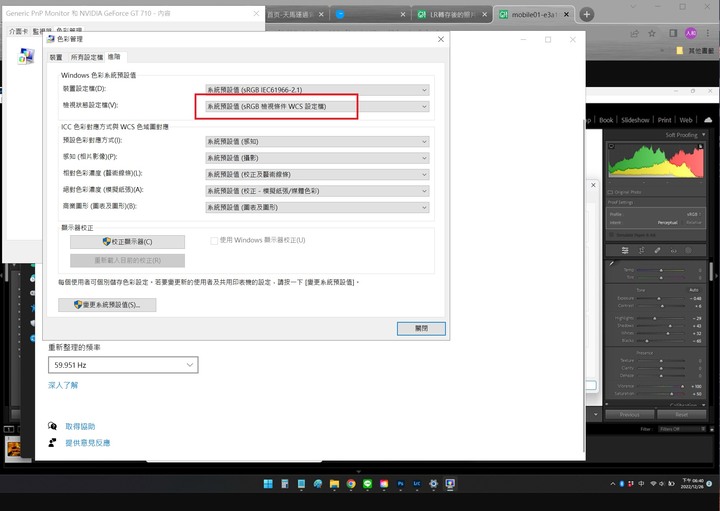
Task: Show hidden system tray icons chevron
Action: 613,483
